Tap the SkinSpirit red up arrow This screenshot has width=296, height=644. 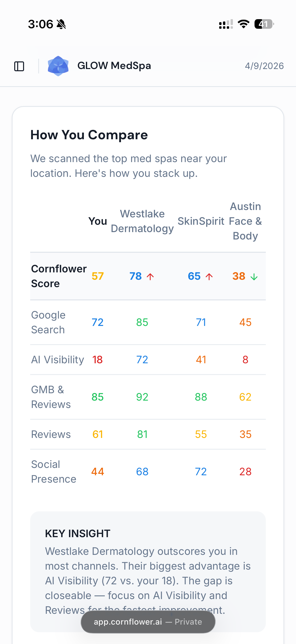pos(209,277)
